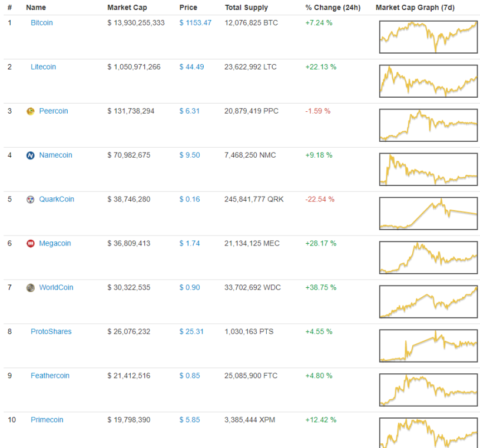Select the +28.17 % change value
The image size is (480, 448).
[x=321, y=243]
